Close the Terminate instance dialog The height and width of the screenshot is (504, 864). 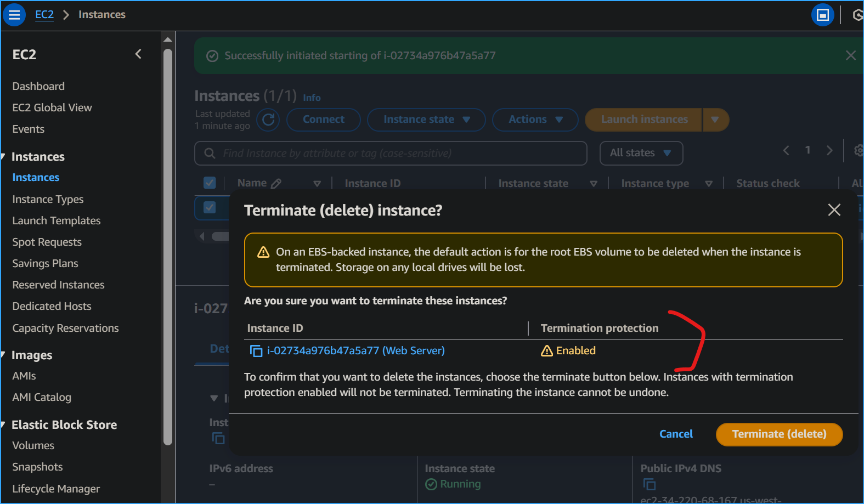pyautogui.click(x=834, y=209)
